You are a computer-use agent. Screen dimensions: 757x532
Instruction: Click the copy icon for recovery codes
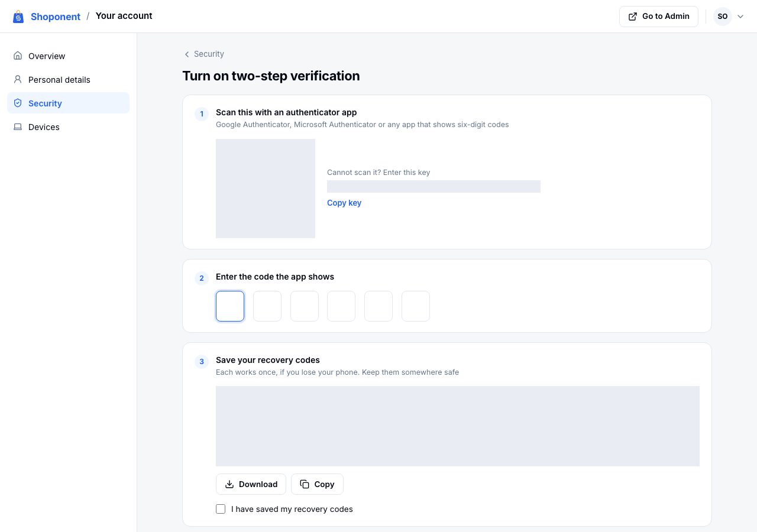tap(305, 484)
